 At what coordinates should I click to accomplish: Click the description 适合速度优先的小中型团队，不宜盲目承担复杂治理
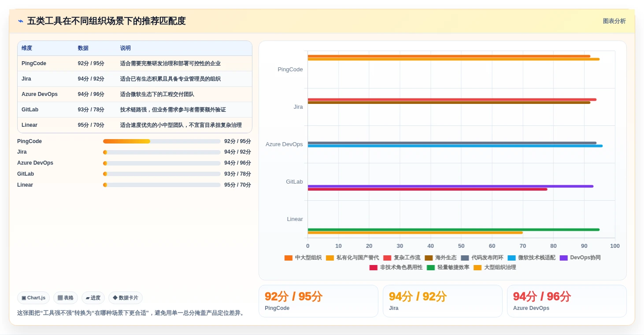click(181, 125)
